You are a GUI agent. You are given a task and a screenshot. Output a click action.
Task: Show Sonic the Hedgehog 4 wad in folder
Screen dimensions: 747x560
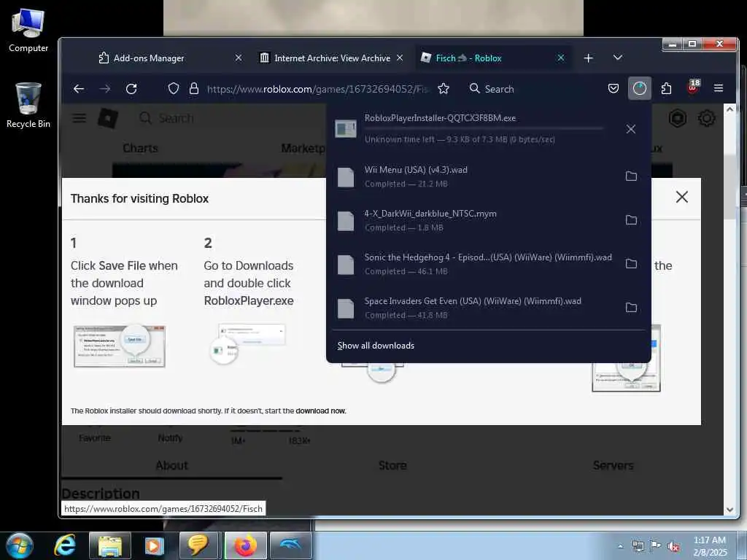[x=631, y=264]
